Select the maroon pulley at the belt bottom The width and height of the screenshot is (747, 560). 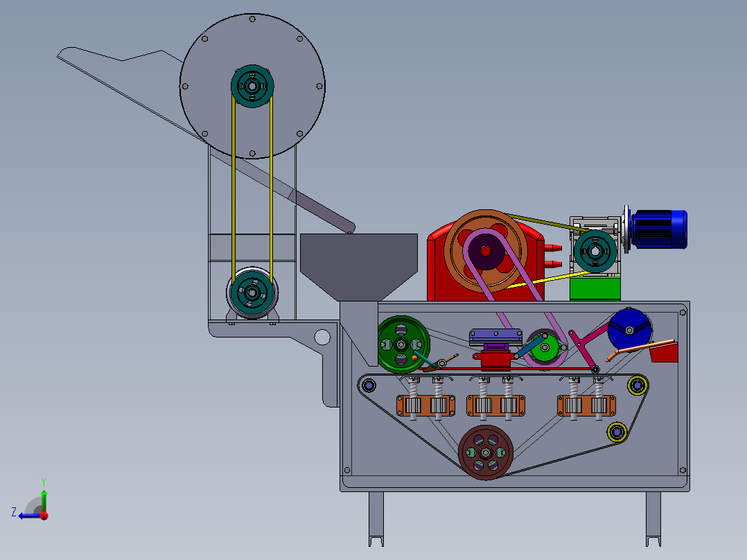(x=486, y=453)
